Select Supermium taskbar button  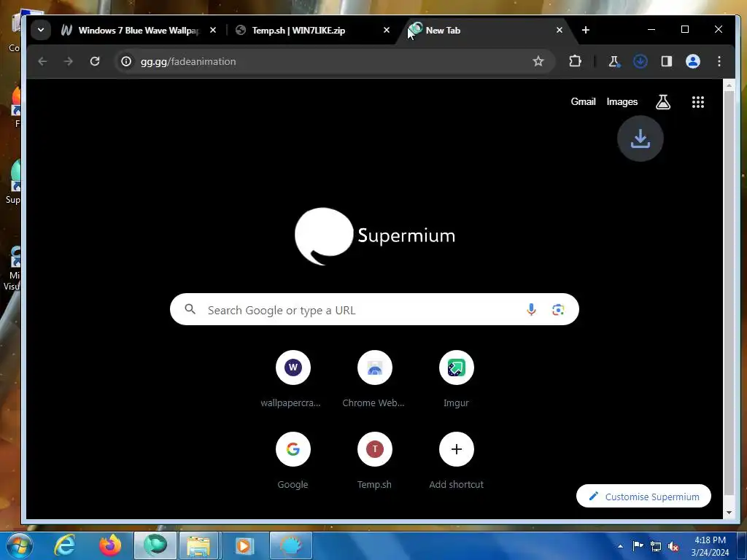pyautogui.click(x=155, y=545)
